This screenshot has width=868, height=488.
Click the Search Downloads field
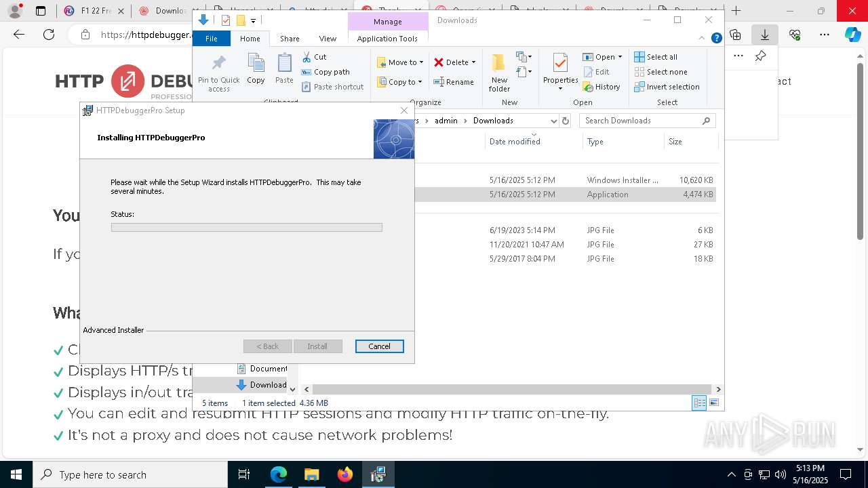[648, 121]
